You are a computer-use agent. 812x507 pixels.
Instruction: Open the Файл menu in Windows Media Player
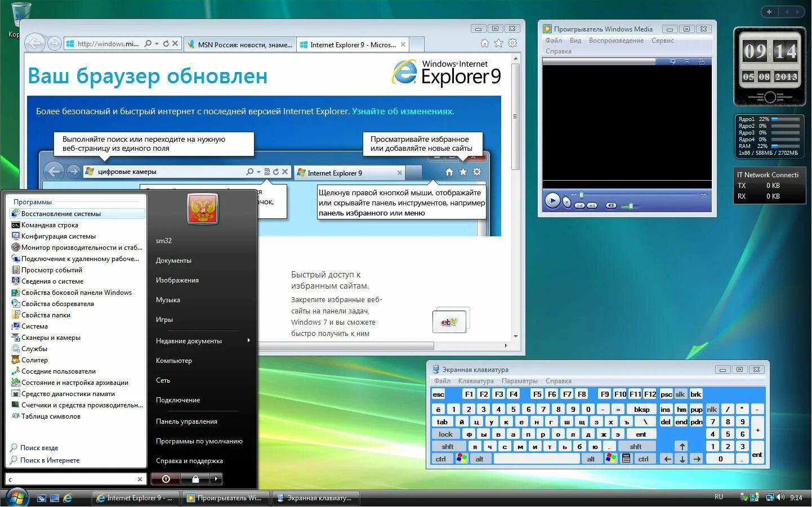point(553,41)
